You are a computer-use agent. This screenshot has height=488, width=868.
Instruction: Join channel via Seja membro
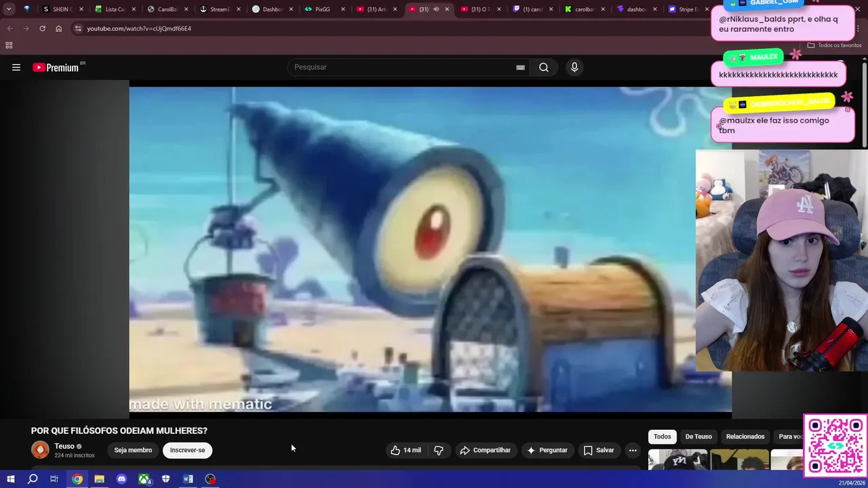(x=133, y=450)
